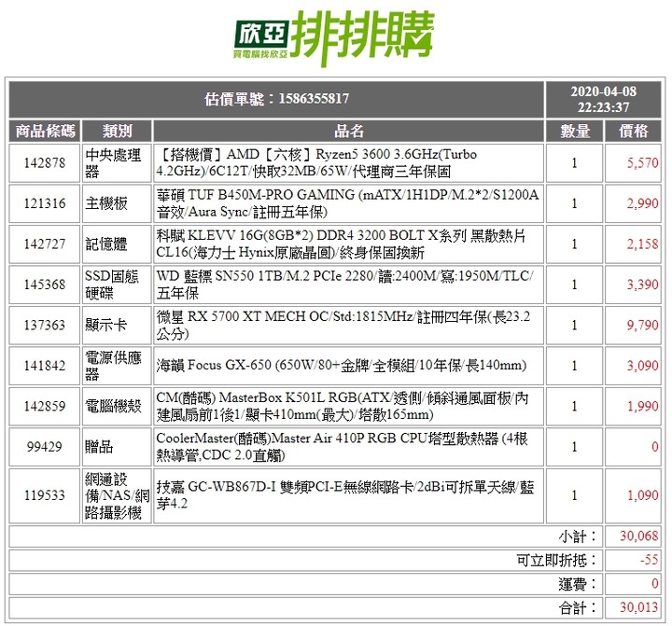Click the 主機板 category cell
This screenshot has width=672, height=626.
(x=117, y=203)
